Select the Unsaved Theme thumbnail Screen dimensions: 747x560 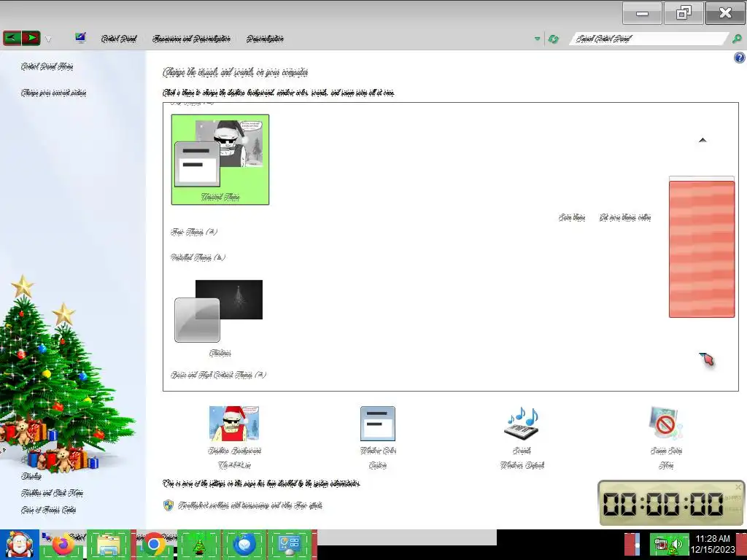220,160
